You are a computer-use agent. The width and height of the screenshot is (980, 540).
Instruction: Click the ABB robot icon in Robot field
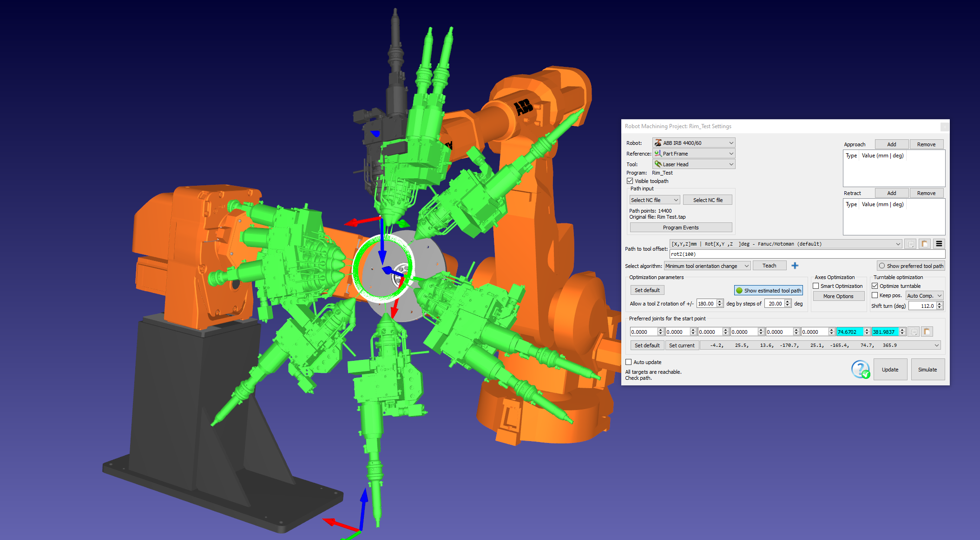pyautogui.click(x=658, y=143)
